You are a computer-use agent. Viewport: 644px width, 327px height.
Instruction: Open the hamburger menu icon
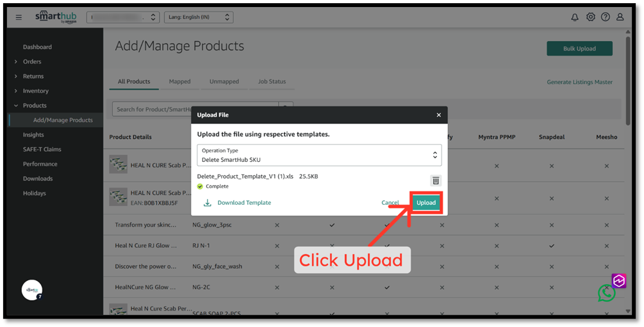(x=19, y=17)
